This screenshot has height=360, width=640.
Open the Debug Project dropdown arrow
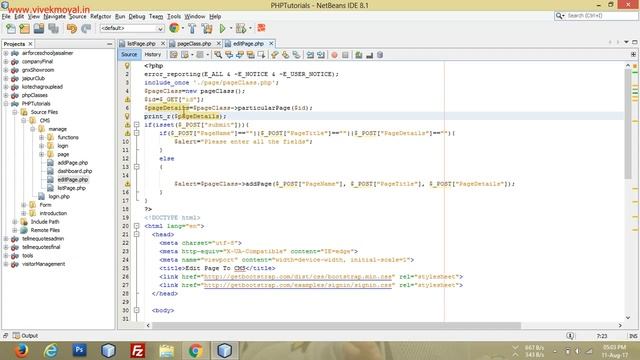[x=250, y=28]
